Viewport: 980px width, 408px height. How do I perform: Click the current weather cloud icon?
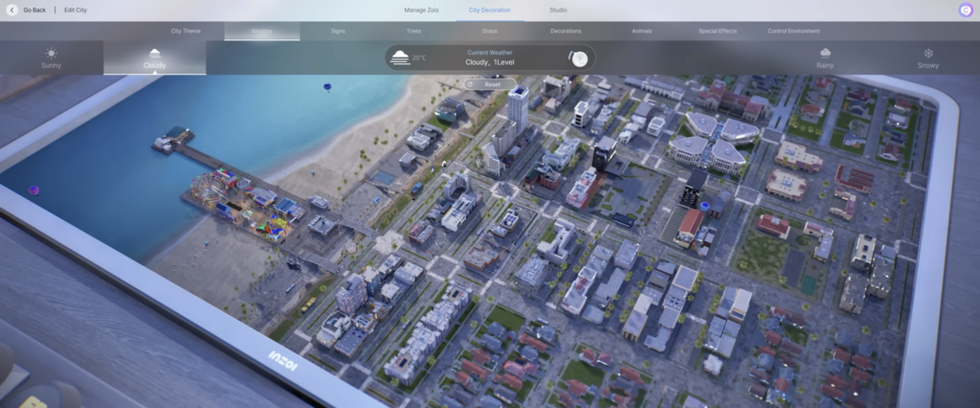pos(398,58)
